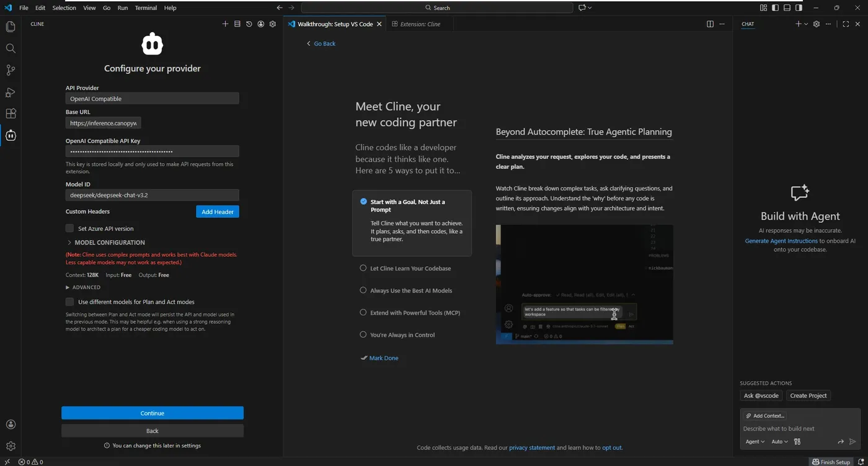Customize the editor layout
Viewport: 868px width, 466px height.
764,8
